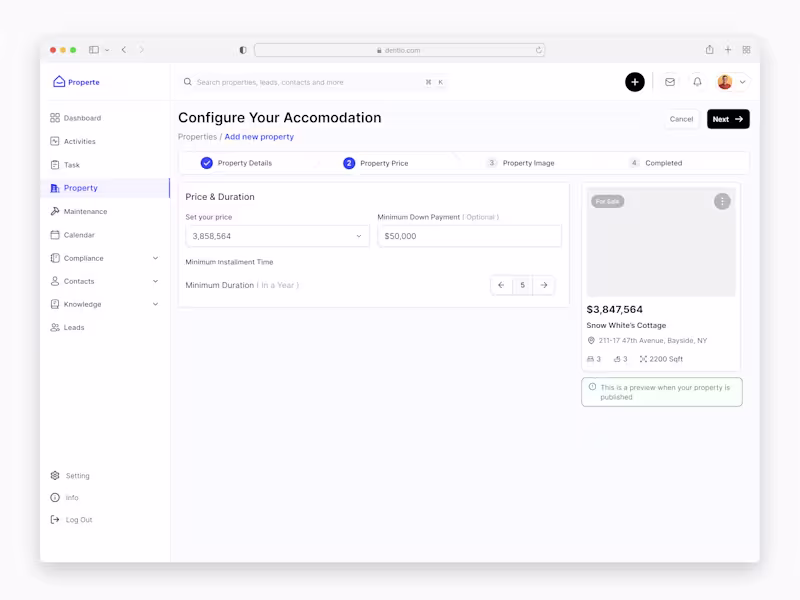
Task: Open the mail inbox icon
Action: pos(670,82)
